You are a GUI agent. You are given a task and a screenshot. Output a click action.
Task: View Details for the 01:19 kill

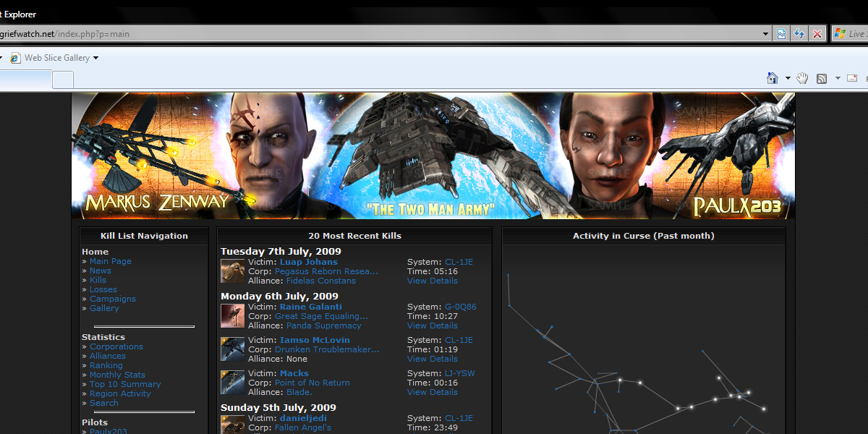[433, 359]
